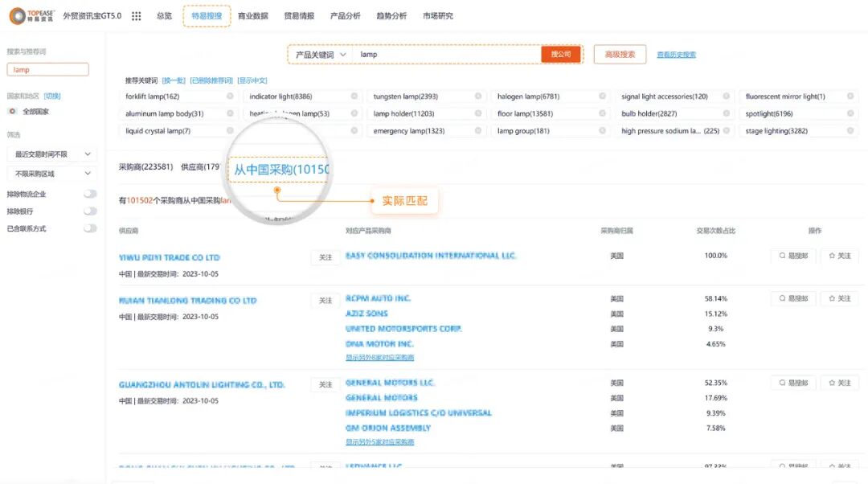Open the 不限采购区域 dropdown
This screenshot has width=868, height=484.
52,174
